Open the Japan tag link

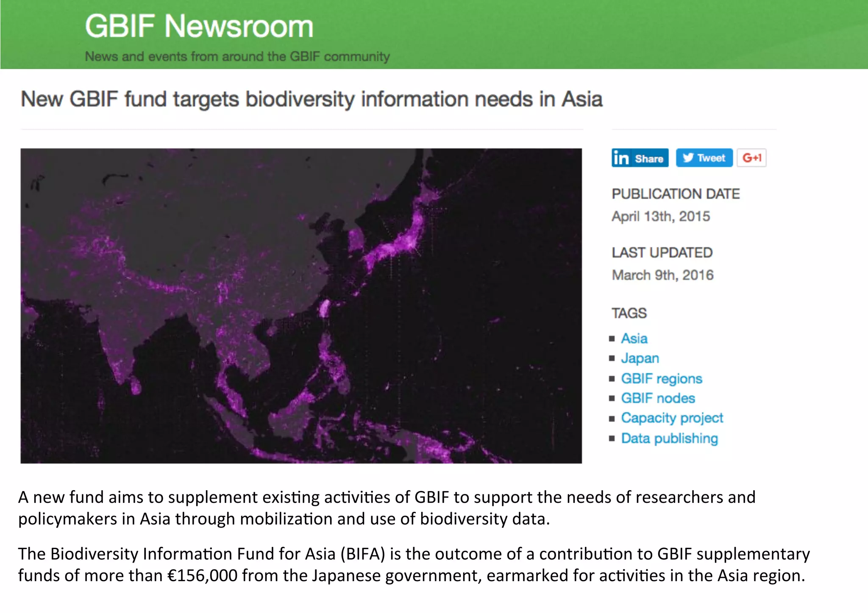pyautogui.click(x=640, y=358)
